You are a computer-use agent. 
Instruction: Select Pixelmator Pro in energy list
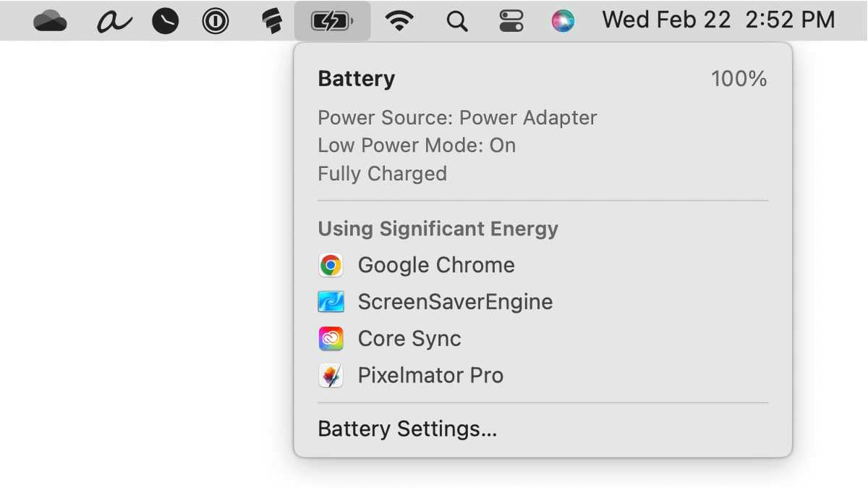430,376
